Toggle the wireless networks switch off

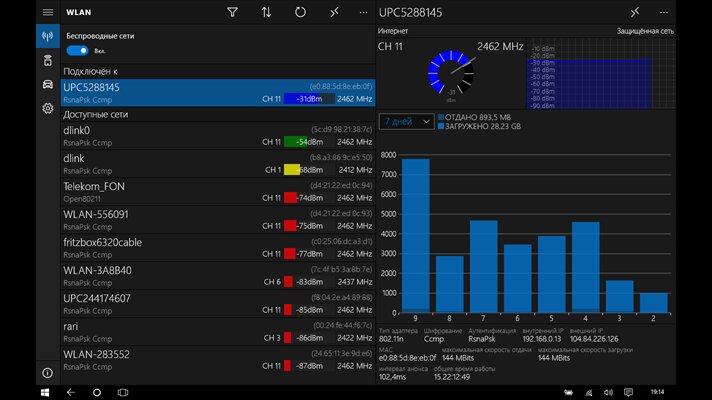77,50
